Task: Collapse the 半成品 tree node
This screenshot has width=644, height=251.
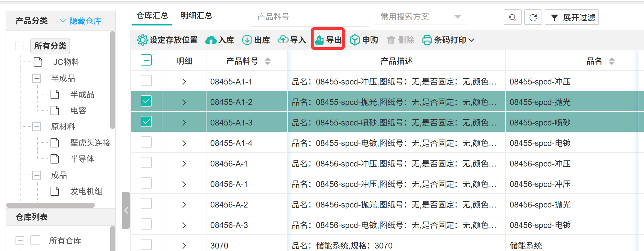Action: point(37,78)
